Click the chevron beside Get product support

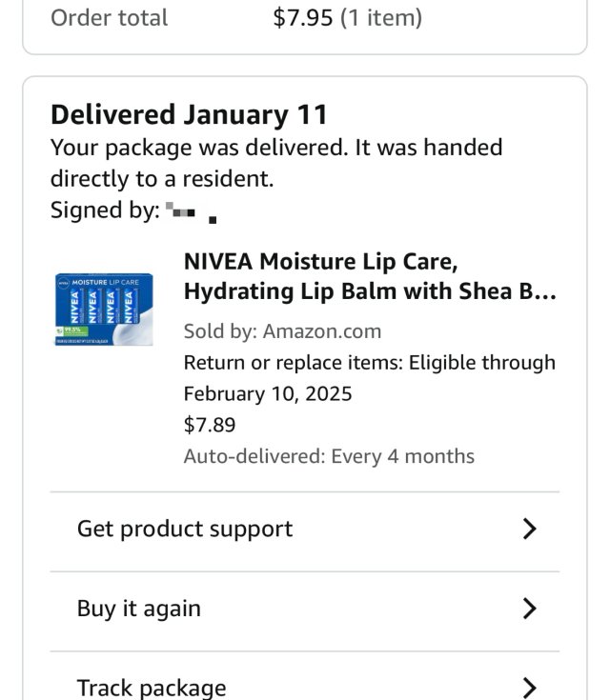pos(530,530)
